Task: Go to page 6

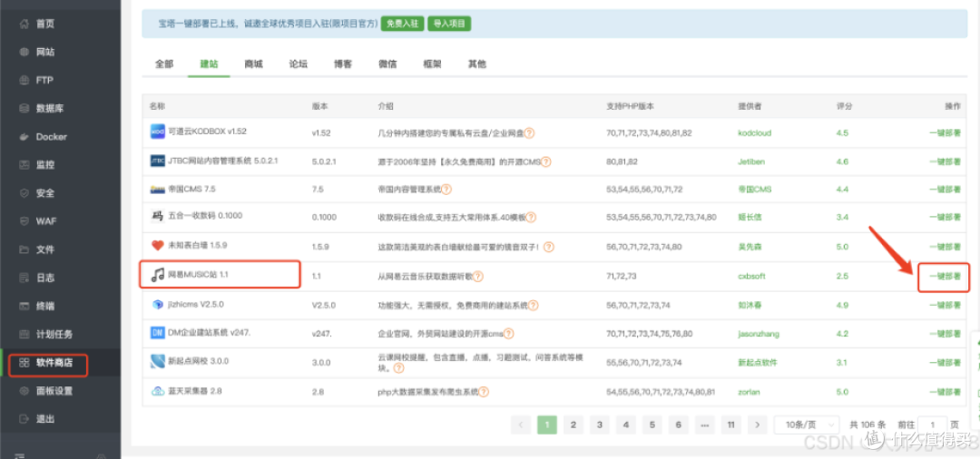Action: [678, 425]
